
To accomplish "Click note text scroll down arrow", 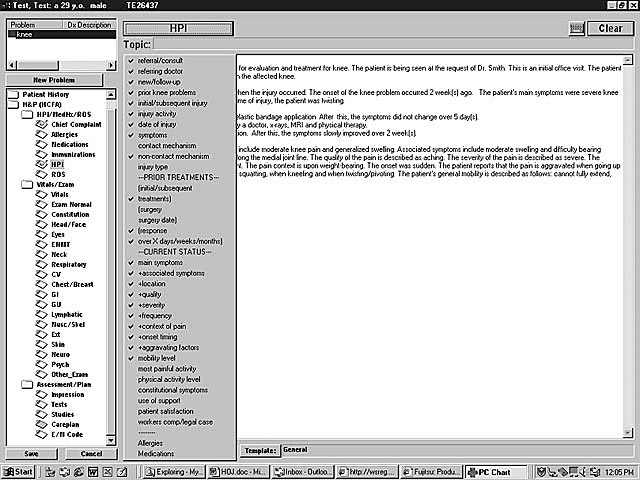I will [x=627, y=433].
